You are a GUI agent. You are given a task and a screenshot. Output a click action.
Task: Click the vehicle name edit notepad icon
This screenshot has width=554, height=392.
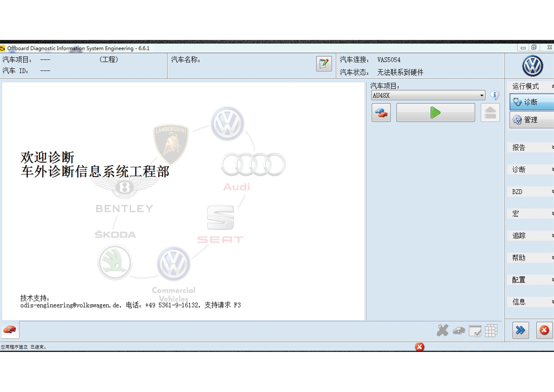[x=324, y=64]
